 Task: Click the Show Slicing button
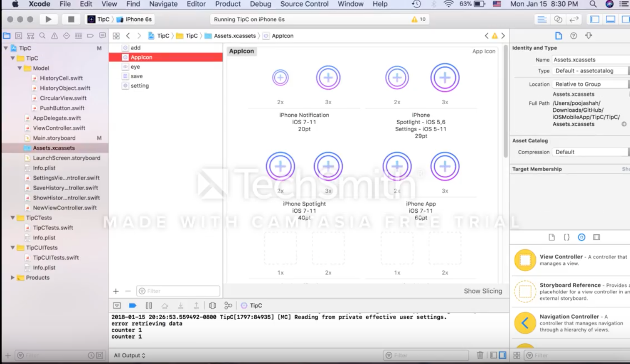click(x=483, y=291)
